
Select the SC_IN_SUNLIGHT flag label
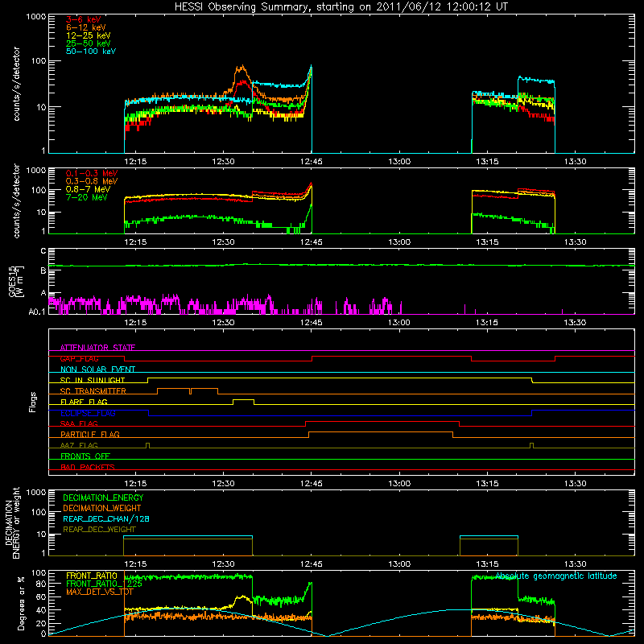click(x=93, y=380)
